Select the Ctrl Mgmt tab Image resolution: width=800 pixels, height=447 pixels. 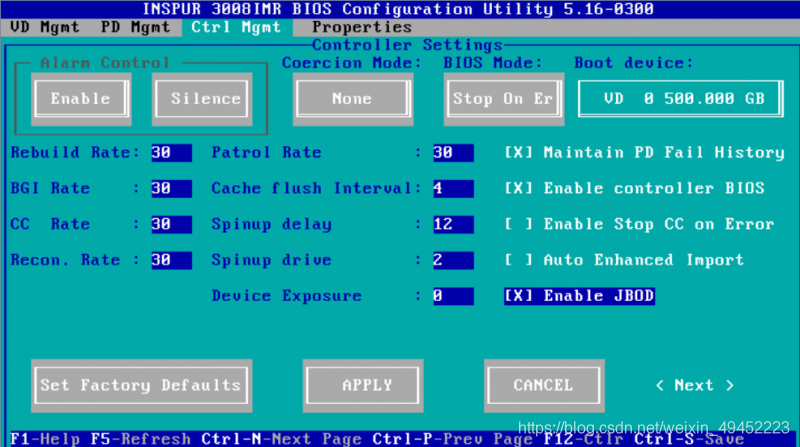(236, 27)
